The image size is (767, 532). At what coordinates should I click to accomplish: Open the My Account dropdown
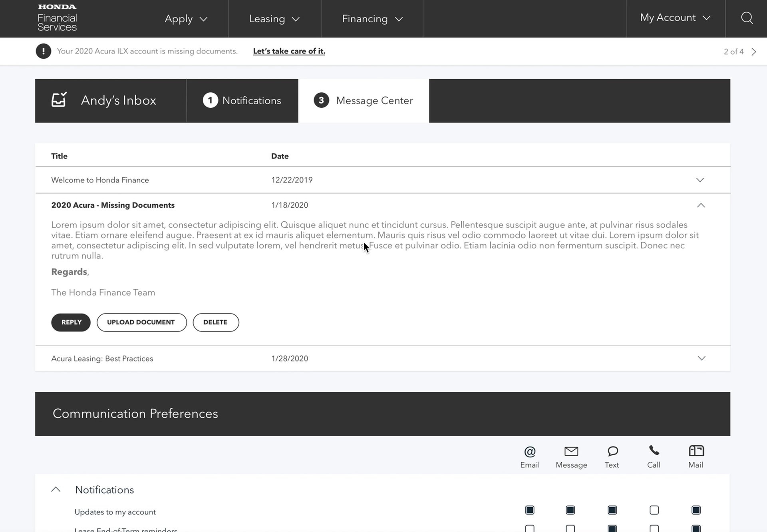coord(675,18)
